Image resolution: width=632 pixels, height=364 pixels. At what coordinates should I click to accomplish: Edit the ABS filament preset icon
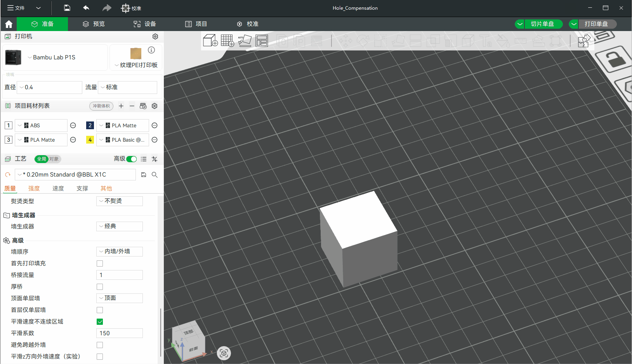pyautogui.click(x=73, y=125)
